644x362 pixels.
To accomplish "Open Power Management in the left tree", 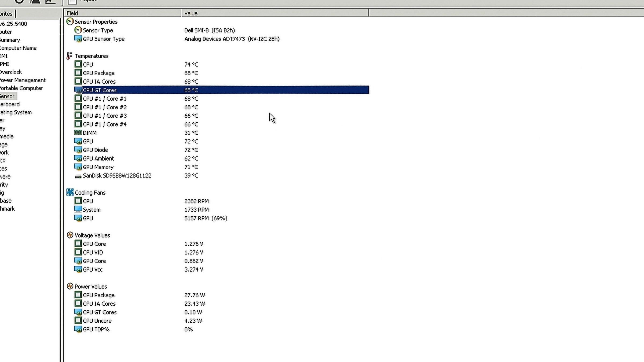I will pyautogui.click(x=23, y=80).
